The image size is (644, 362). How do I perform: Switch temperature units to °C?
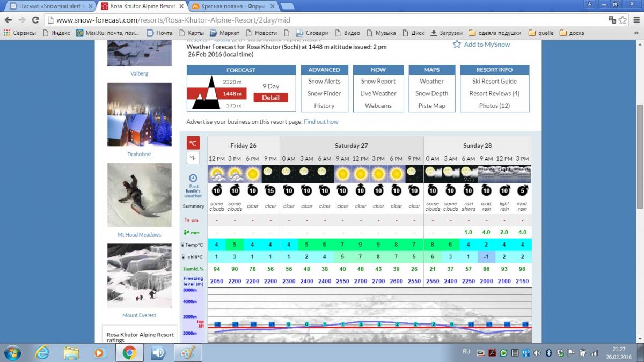pos(193,143)
